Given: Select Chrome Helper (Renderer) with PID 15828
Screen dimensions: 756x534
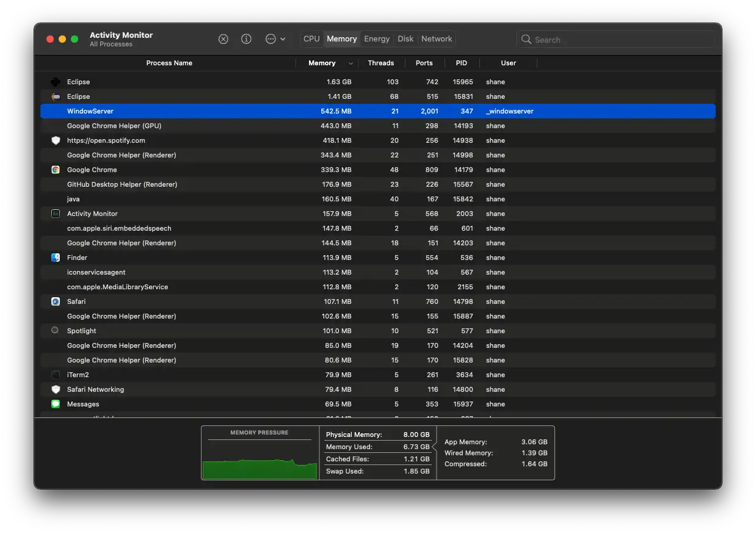Looking at the screenshot, I should [x=378, y=360].
